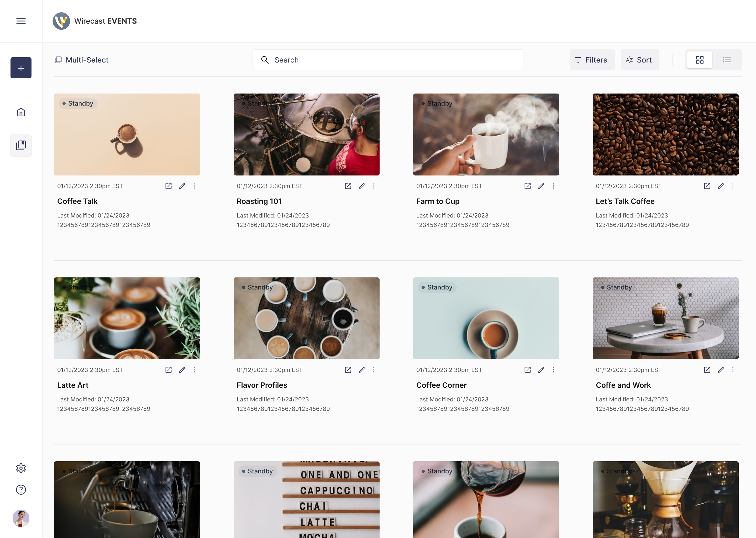Open Flavor Profiles in new window
The width and height of the screenshot is (756, 538).
[x=348, y=370]
